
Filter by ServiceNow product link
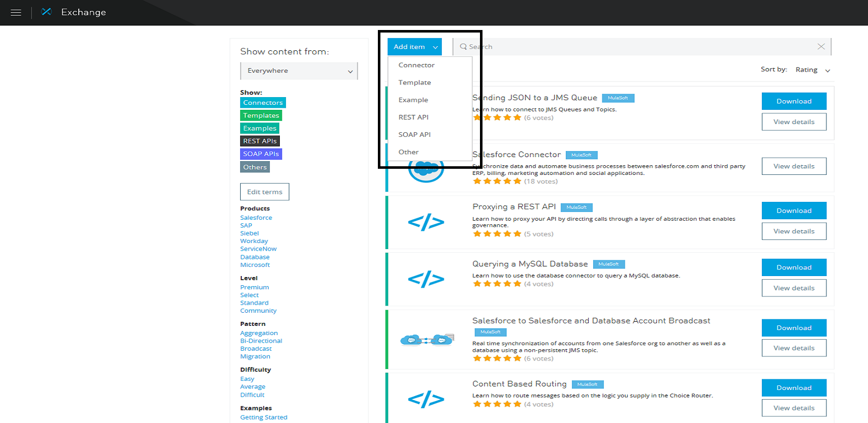coord(259,249)
